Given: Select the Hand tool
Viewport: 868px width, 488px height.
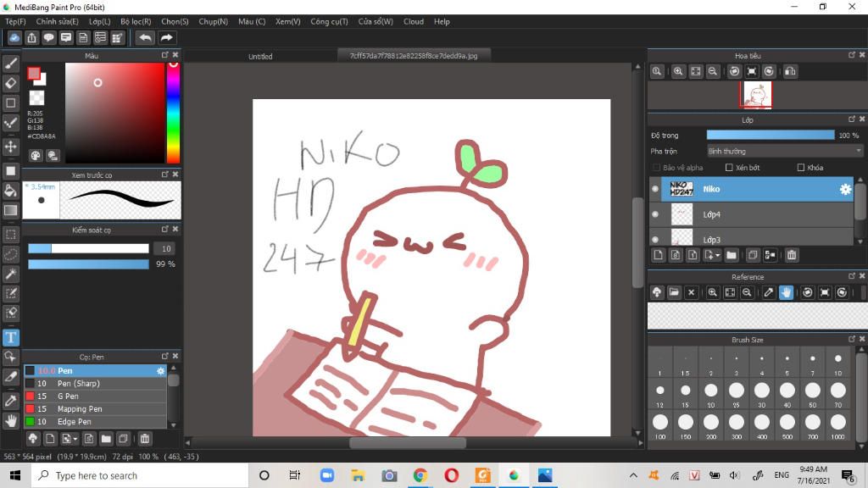Looking at the screenshot, I should [10, 420].
